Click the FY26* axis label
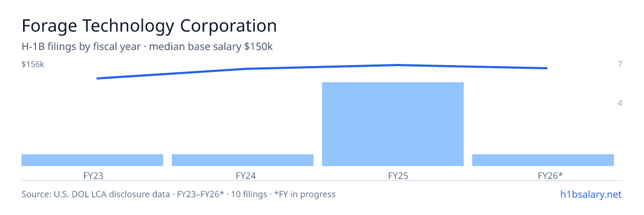 pos(543,175)
